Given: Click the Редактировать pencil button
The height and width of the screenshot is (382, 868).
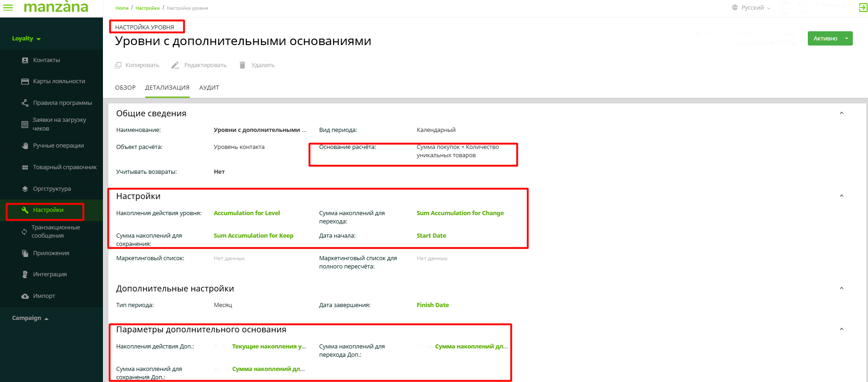Looking at the screenshot, I should point(199,65).
